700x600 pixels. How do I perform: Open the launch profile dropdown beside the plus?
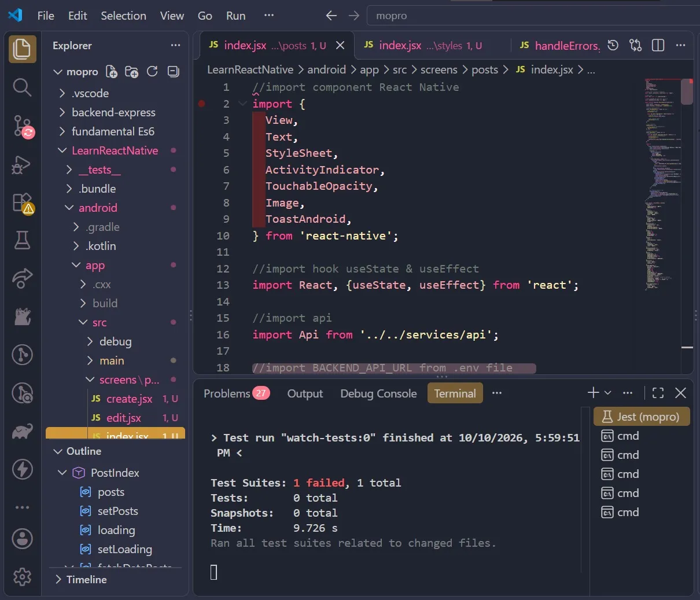(608, 393)
